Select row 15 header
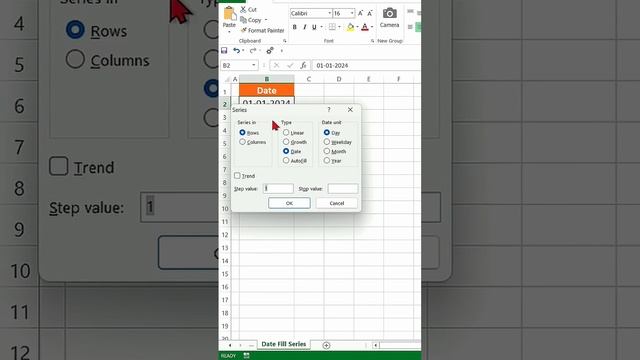The image size is (640, 360). pos(225,274)
